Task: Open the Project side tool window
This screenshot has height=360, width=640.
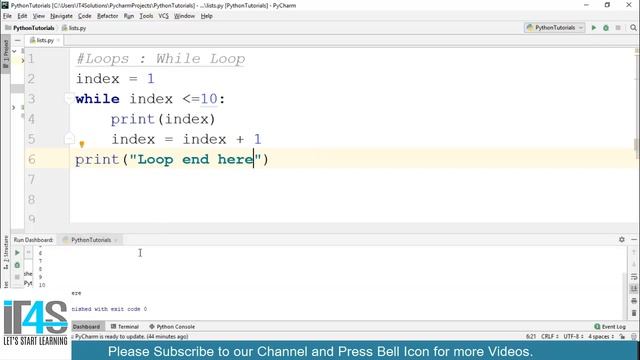Action: (x=6, y=54)
